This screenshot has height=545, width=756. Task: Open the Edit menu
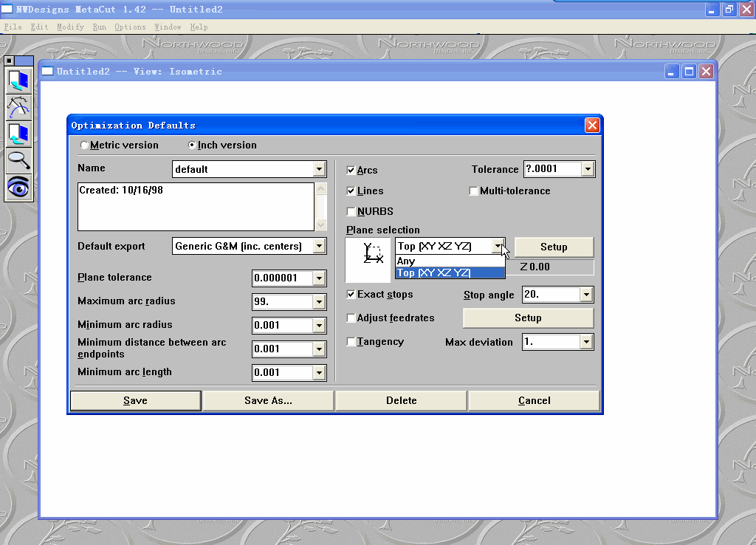tap(40, 27)
